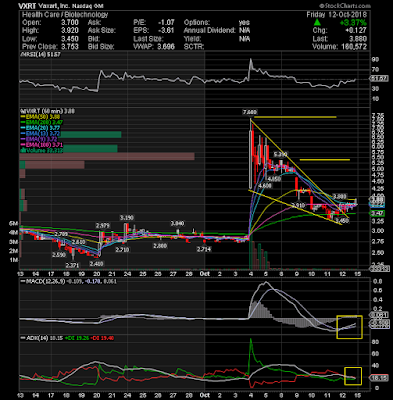Viewport: 393px width, 400px height.
Task: Click the blue EMA(13) legend entry
Action: [40, 133]
